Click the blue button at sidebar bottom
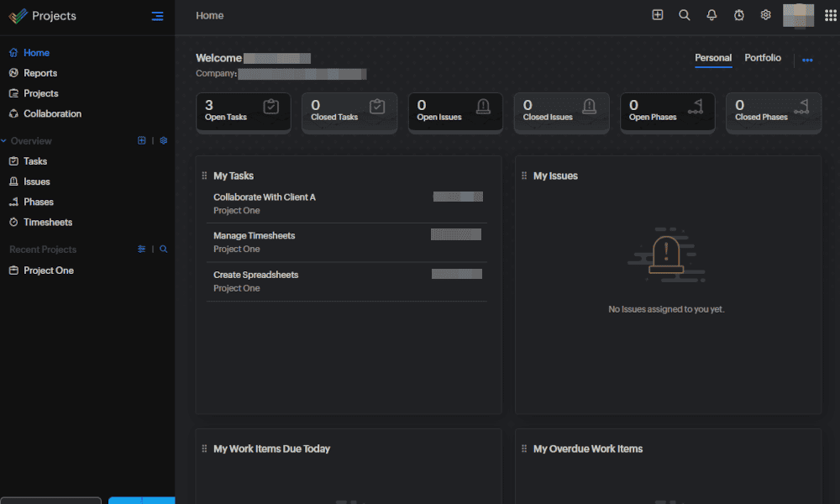840x504 pixels. click(x=141, y=501)
